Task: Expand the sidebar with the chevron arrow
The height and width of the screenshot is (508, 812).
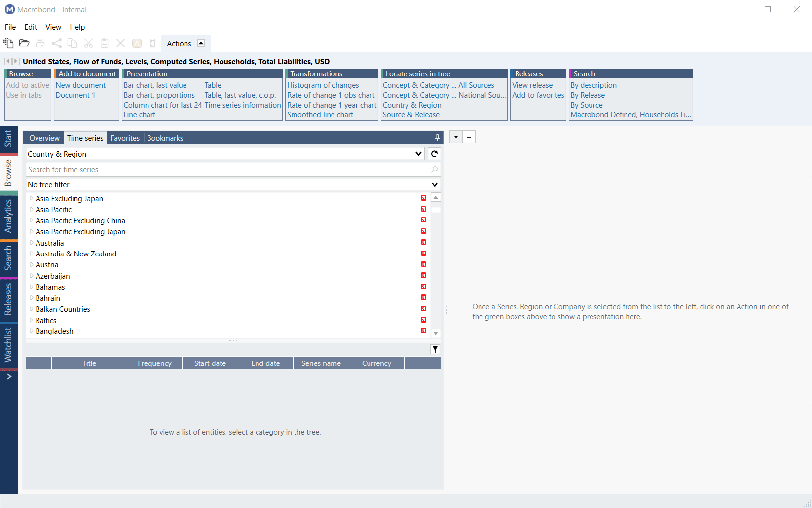Action: [9, 377]
